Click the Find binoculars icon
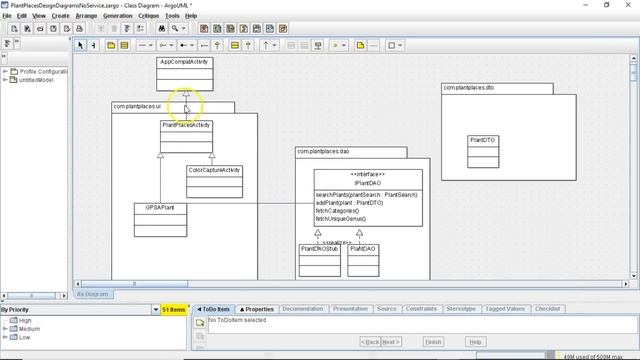 click(x=162, y=29)
